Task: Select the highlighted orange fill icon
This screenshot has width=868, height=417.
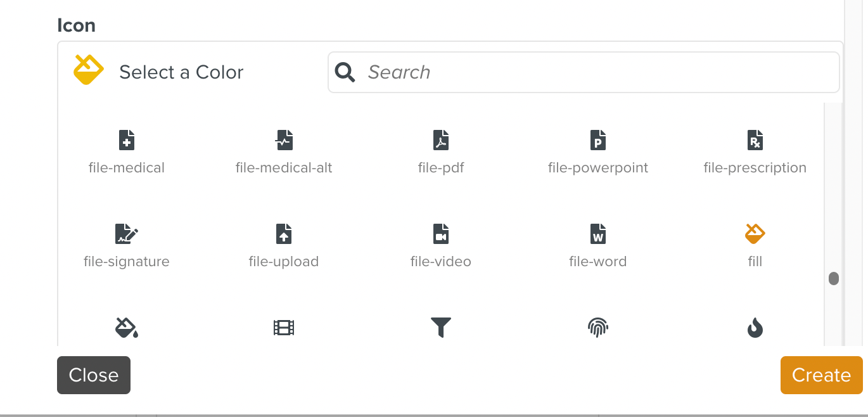Action: (x=755, y=233)
